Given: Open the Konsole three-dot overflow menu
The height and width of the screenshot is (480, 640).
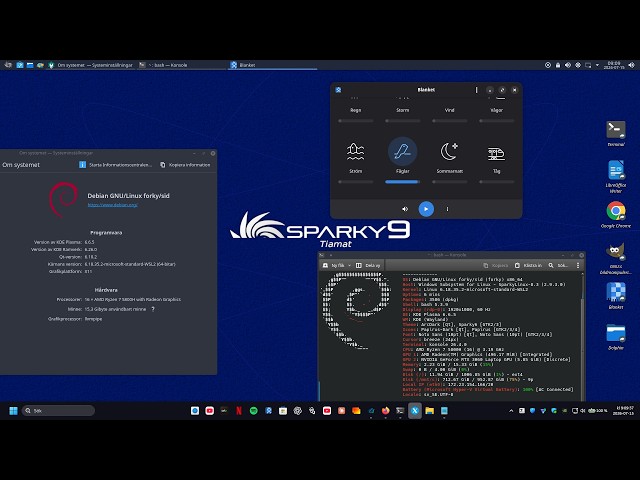Looking at the screenshot, I should [578, 265].
